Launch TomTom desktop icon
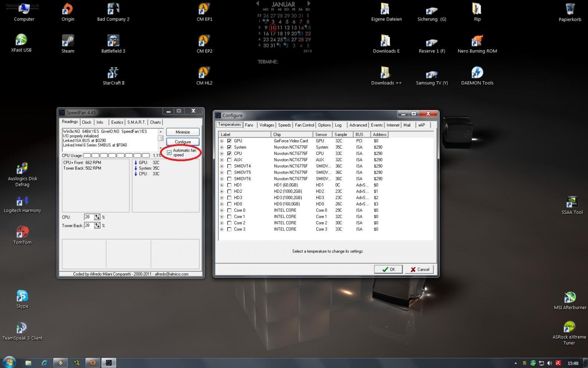588x368 pixels. click(22, 236)
